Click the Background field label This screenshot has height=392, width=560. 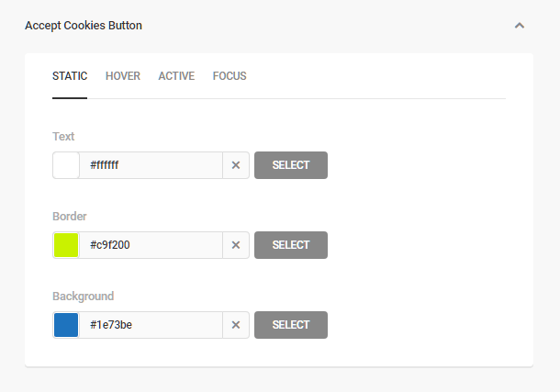tap(84, 297)
